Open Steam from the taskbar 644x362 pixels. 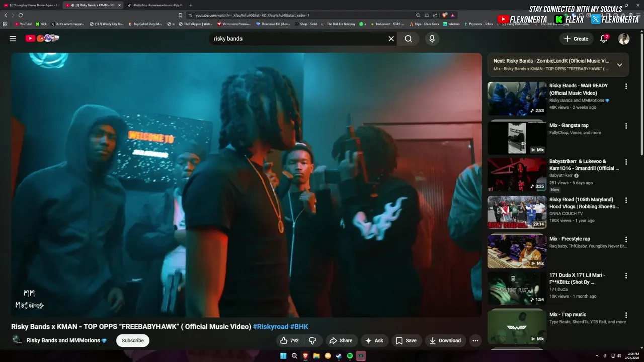tap(339, 356)
